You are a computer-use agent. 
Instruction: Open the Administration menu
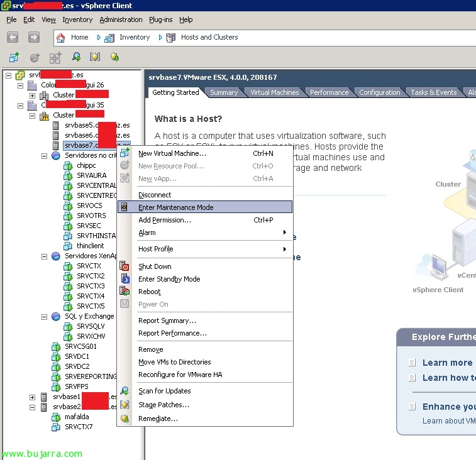coord(121,19)
